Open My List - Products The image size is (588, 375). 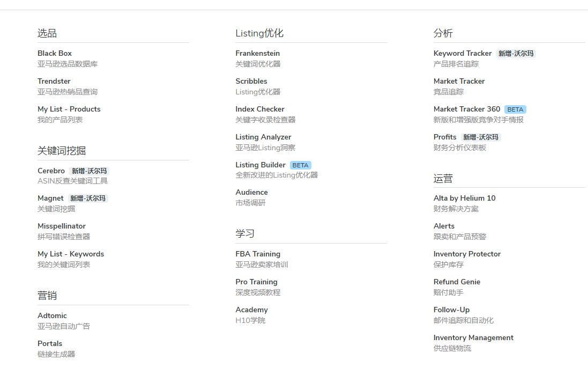pos(69,109)
